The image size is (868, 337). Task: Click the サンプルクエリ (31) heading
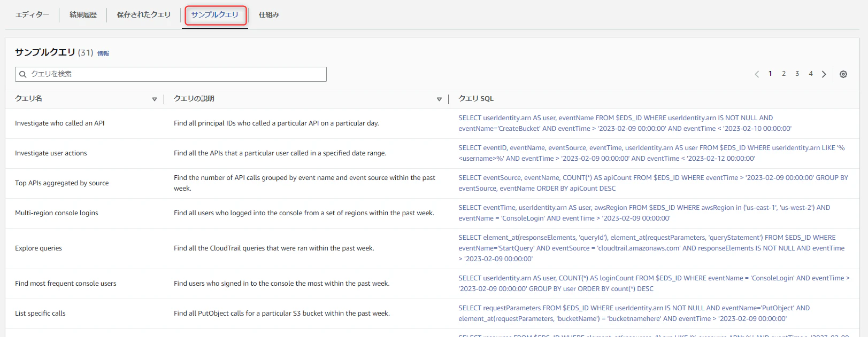pos(54,52)
